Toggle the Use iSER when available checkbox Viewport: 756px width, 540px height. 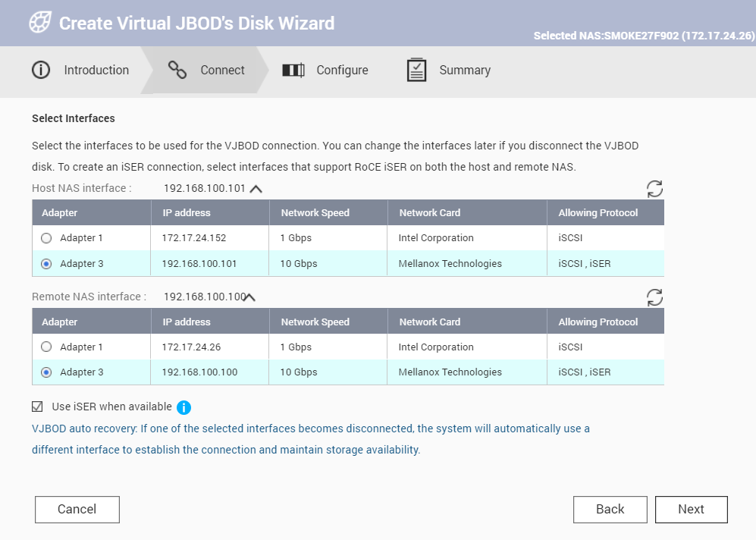point(37,407)
